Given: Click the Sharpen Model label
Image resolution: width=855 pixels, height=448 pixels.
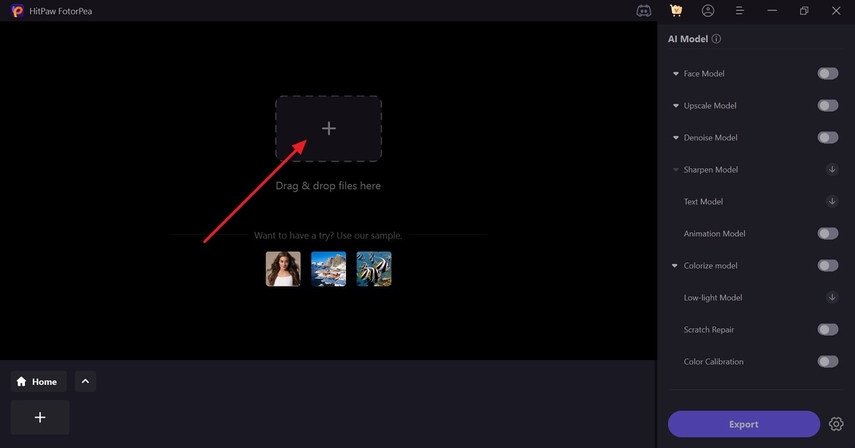Looking at the screenshot, I should click(x=711, y=169).
